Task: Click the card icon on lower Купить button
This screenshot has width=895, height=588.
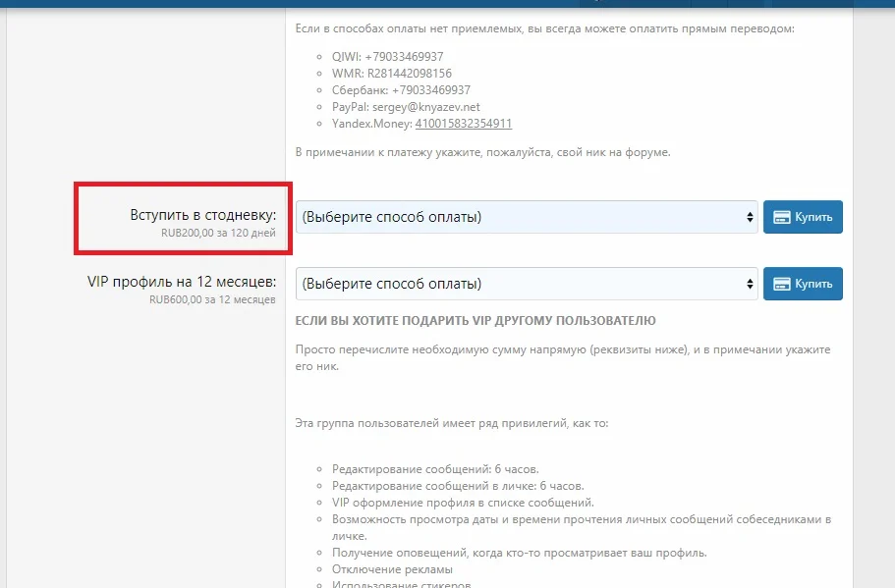Action: pos(784,284)
